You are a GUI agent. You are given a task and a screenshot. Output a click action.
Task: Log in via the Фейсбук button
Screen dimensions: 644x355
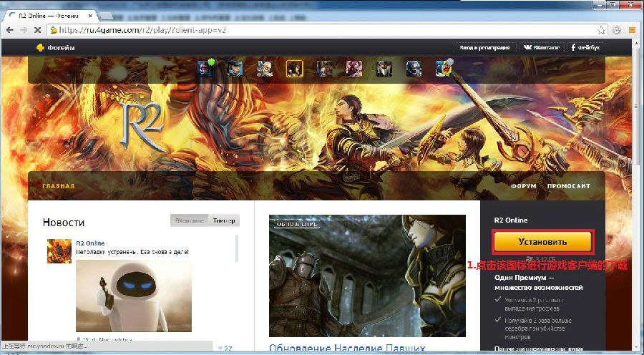click(585, 48)
